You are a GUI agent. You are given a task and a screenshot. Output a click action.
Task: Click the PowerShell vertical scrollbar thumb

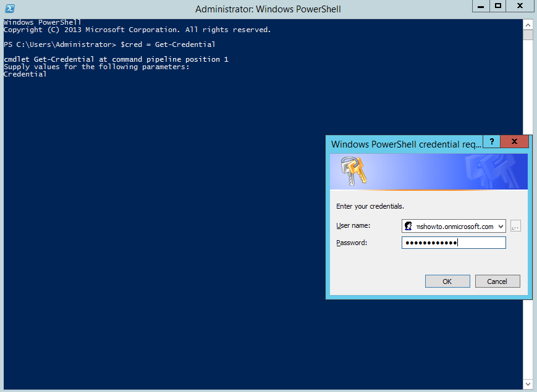tap(528, 35)
